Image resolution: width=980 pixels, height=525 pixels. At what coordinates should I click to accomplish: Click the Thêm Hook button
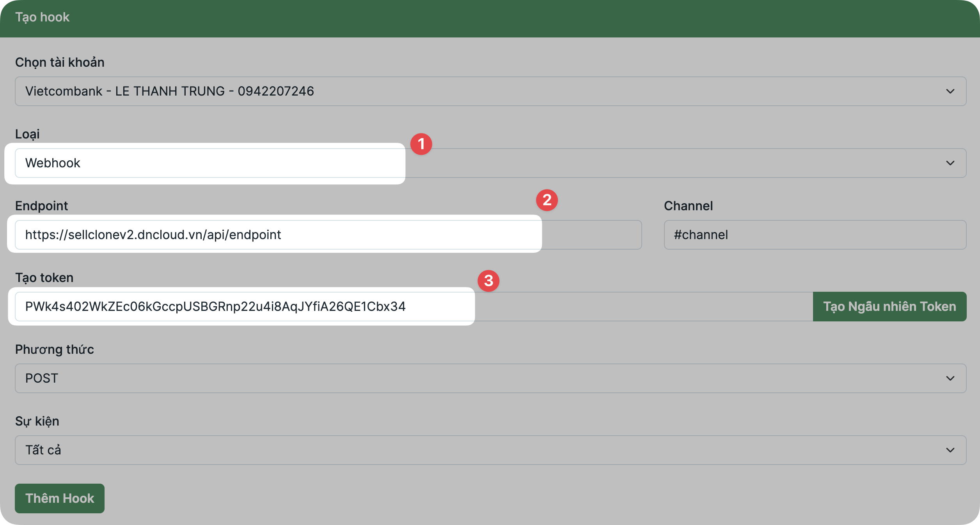pyautogui.click(x=60, y=498)
